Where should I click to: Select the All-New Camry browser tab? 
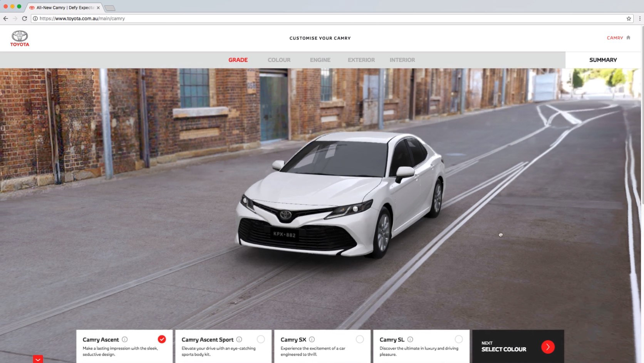pyautogui.click(x=65, y=8)
